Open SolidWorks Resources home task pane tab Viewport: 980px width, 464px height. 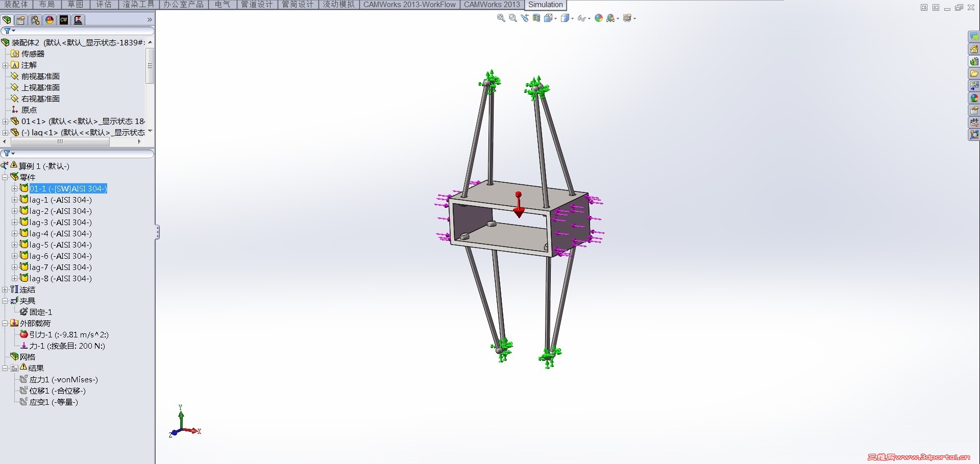coord(974,49)
